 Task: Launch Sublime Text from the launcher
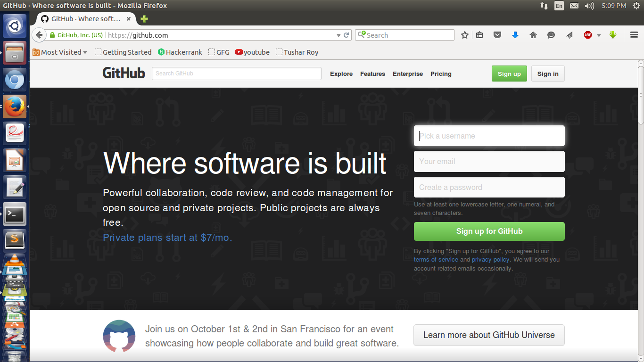click(15, 241)
